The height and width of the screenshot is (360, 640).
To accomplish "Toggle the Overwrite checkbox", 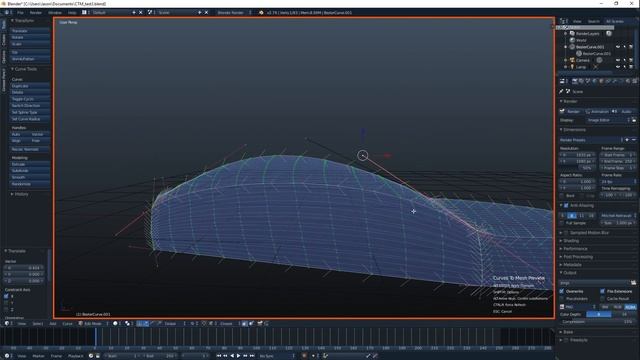I will click(x=562, y=291).
